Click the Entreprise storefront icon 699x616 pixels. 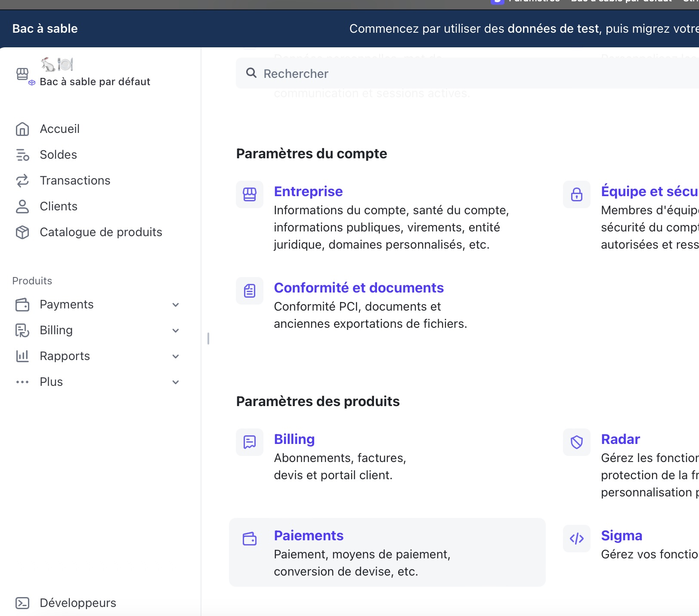click(x=250, y=194)
